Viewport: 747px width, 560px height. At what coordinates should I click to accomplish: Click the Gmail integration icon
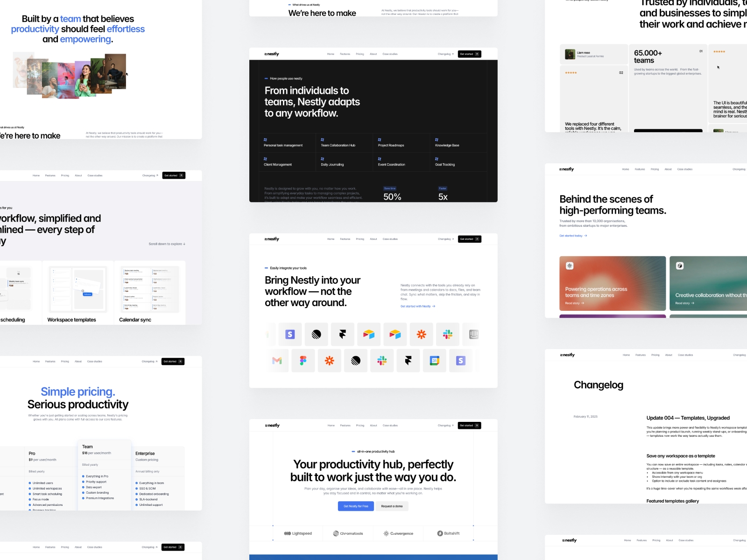277,360
